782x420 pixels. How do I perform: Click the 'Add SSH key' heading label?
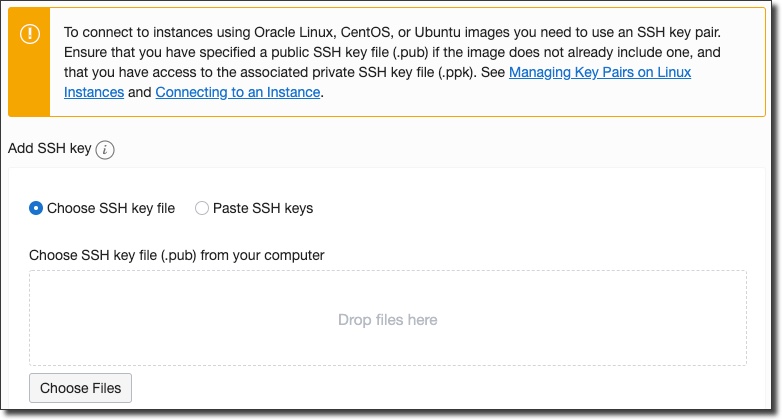(x=50, y=148)
